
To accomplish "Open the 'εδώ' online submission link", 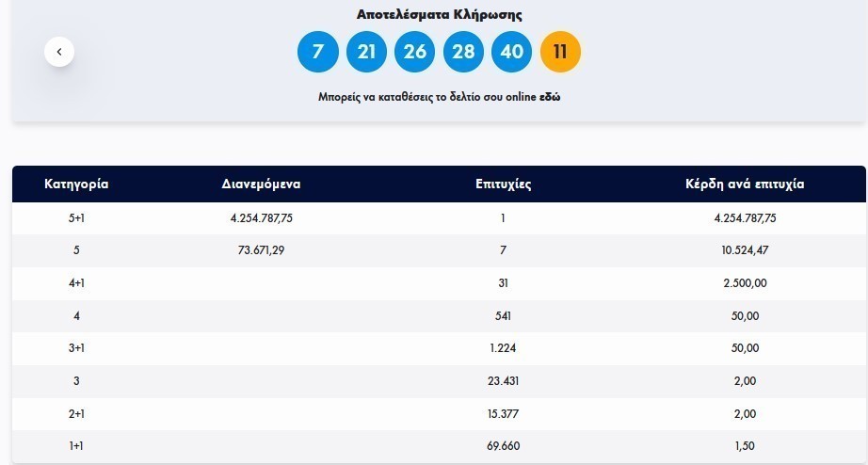I will point(550,97).
